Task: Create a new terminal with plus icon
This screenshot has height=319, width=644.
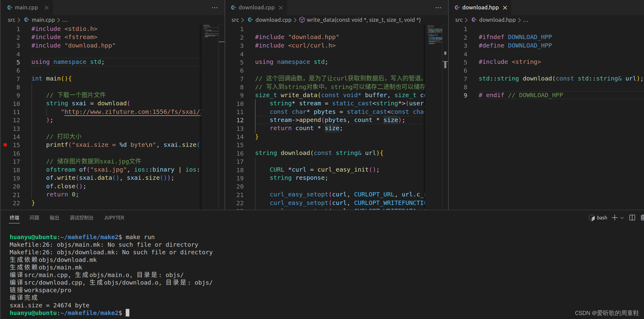Action: (615, 218)
